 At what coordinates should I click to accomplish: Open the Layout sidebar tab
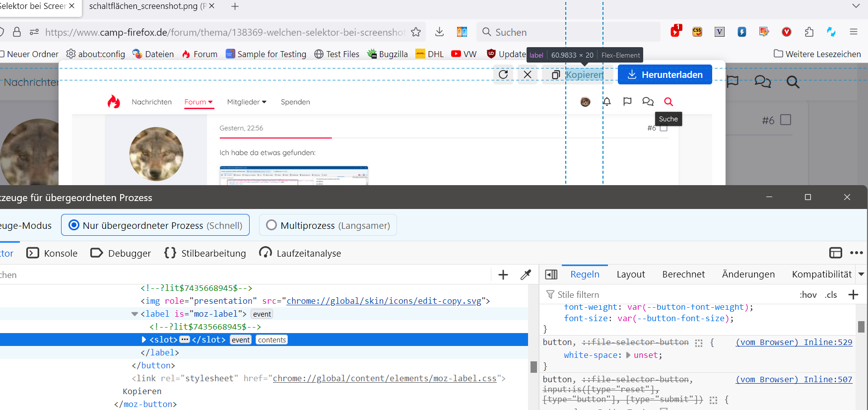click(631, 274)
